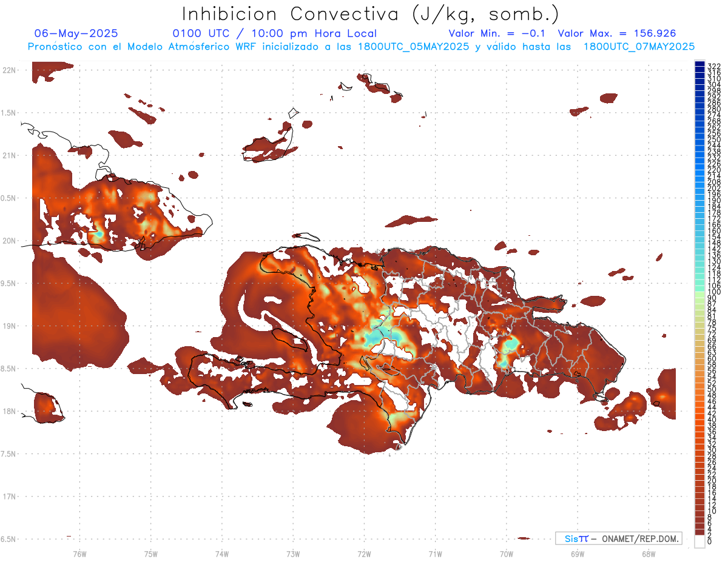The image size is (728, 562).
Task: Click the '68W' longitude label
Action: pyautogui.click(x=648, y=554)
